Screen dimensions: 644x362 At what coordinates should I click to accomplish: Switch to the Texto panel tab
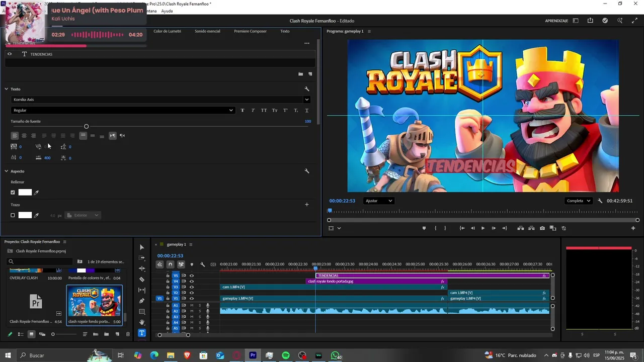click(285, 31)
